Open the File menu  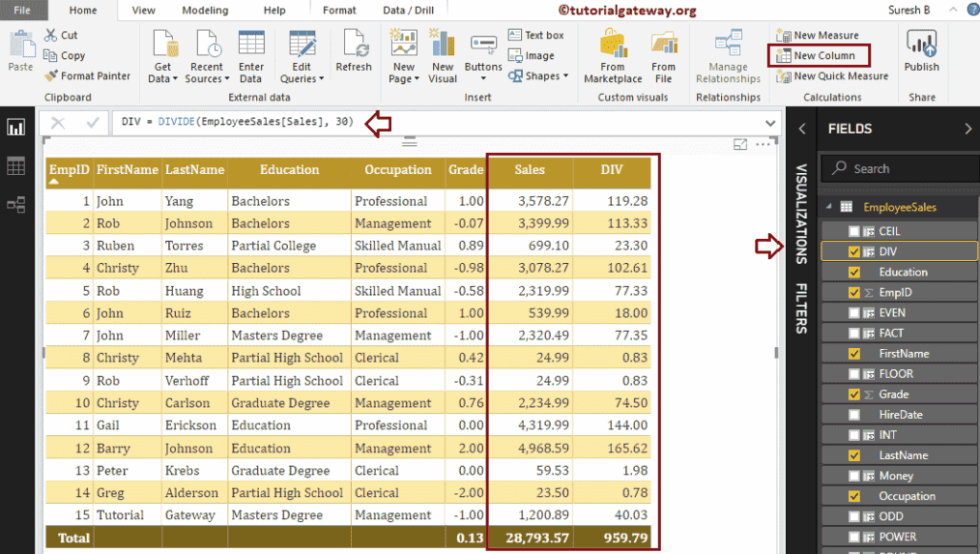point(21,11)
